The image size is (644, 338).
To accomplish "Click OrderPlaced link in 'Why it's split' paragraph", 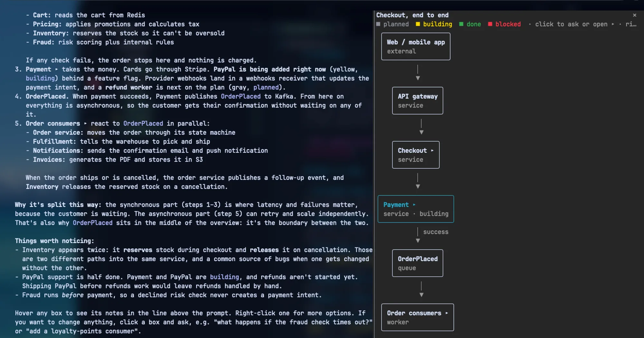I will coord(92,223).
